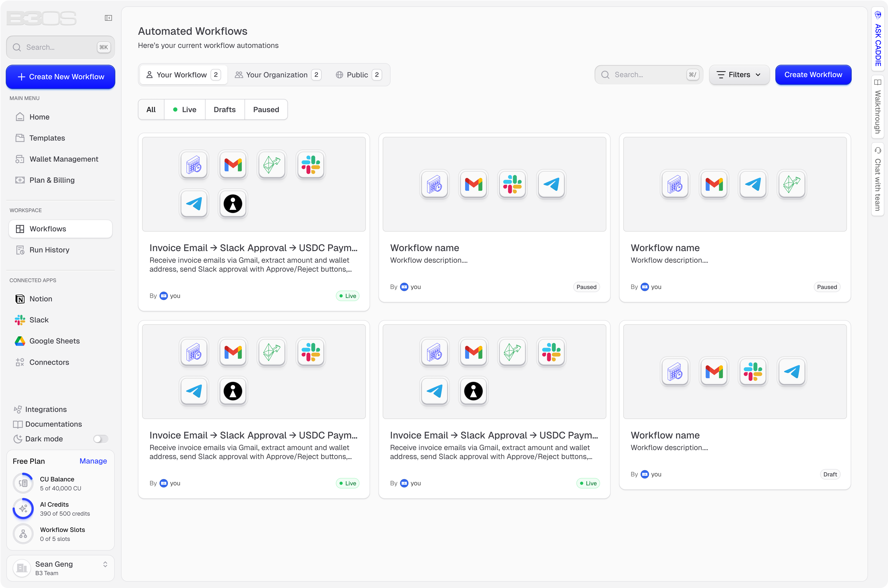
Task: Open Google Sheets connected app
Action: (54, 341)
